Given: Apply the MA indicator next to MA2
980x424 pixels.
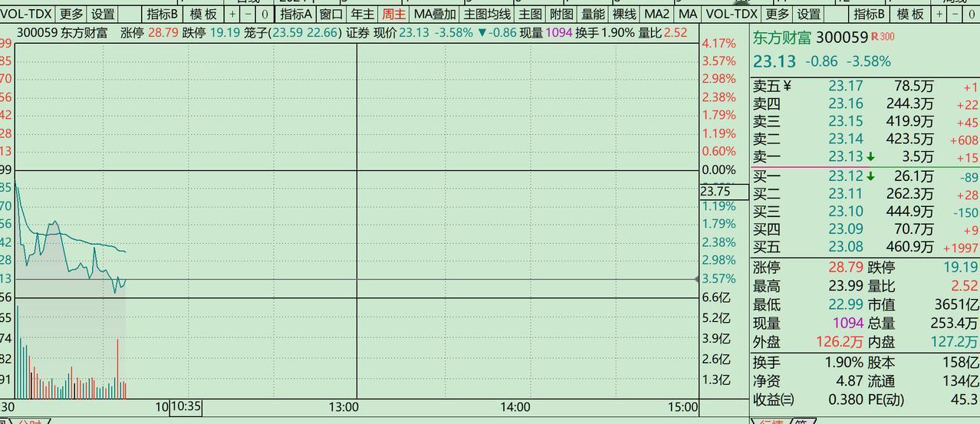Looking at the screenshot, I should (688, 14).
